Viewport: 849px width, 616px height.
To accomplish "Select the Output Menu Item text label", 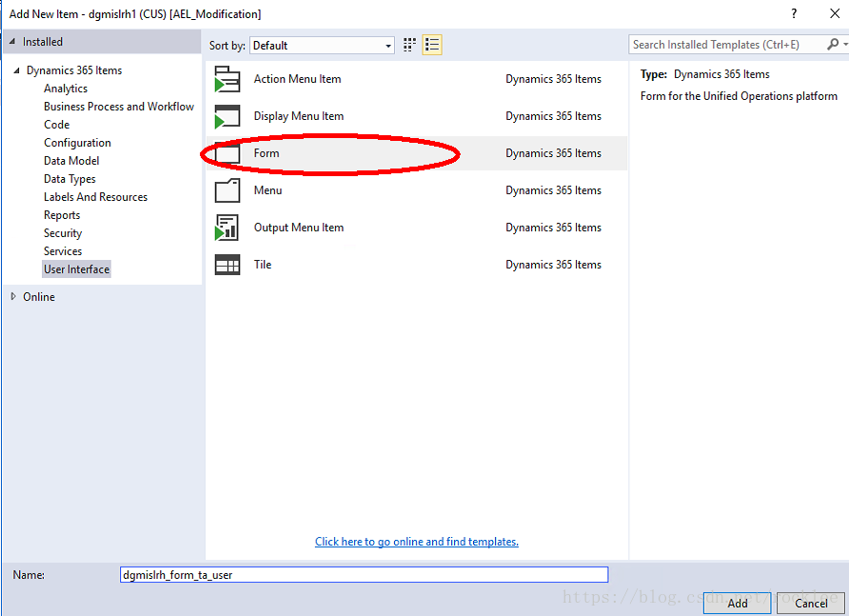I will (x=298, y=228).
